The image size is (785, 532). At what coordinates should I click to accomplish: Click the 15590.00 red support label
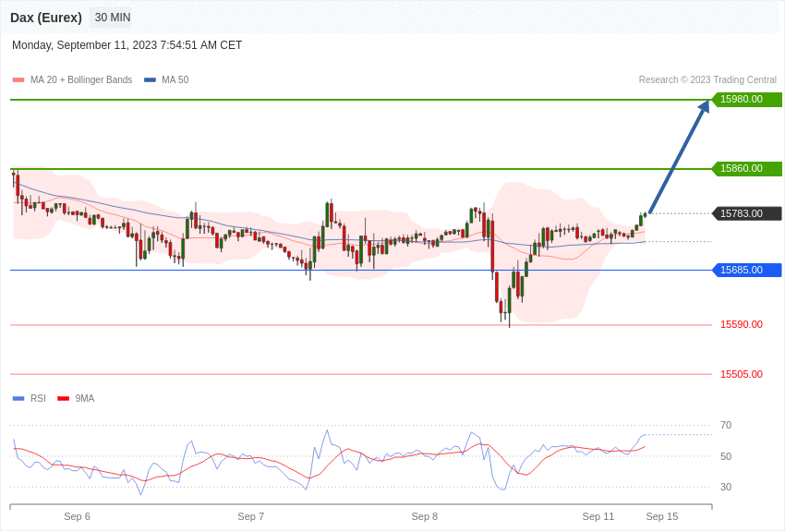coord(742,324)
